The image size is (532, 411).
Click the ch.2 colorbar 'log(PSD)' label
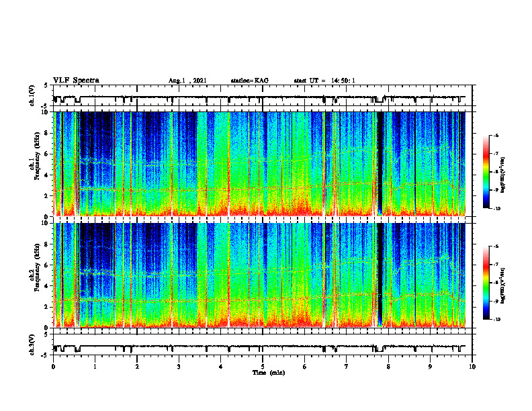504,285
